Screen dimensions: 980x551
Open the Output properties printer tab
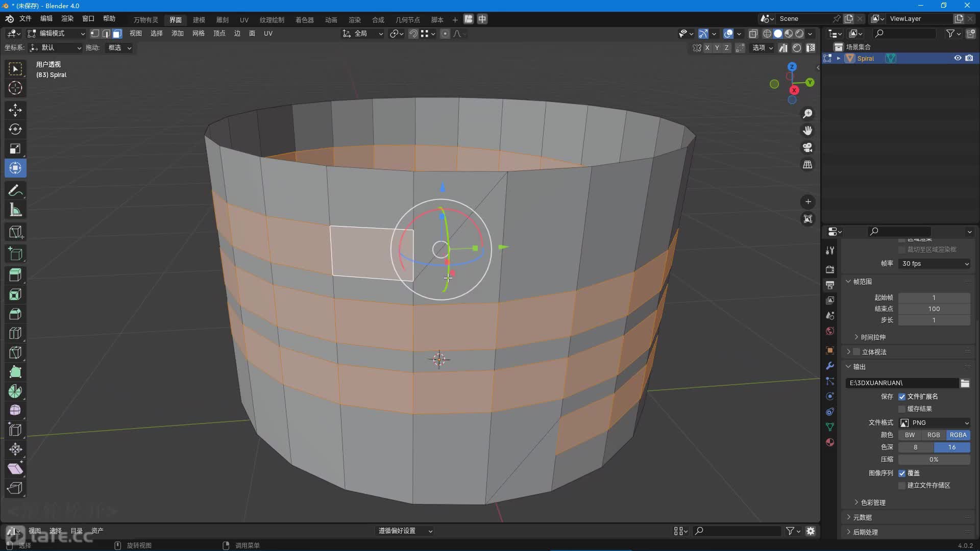pos(830,285)
